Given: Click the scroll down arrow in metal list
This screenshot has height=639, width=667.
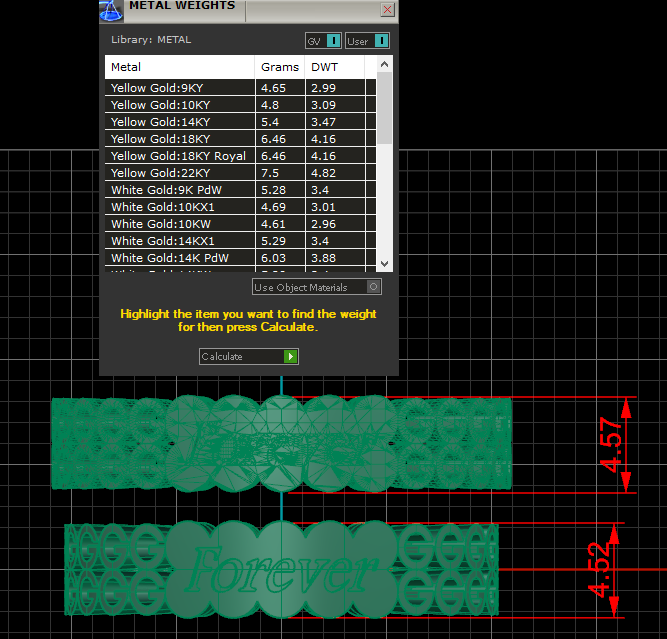Looking at the screenshot, I should pyautogui.click(x=385, y=263).
